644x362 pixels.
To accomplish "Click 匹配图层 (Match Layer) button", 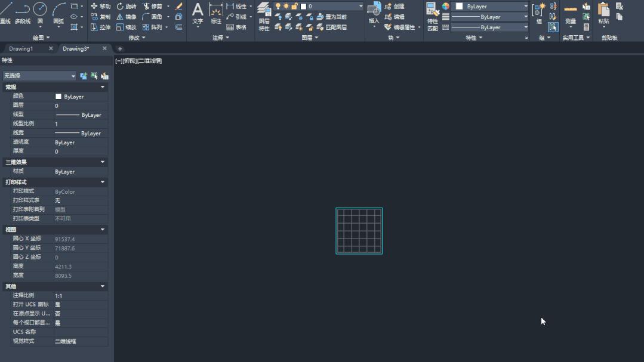I will click(331, 27).
